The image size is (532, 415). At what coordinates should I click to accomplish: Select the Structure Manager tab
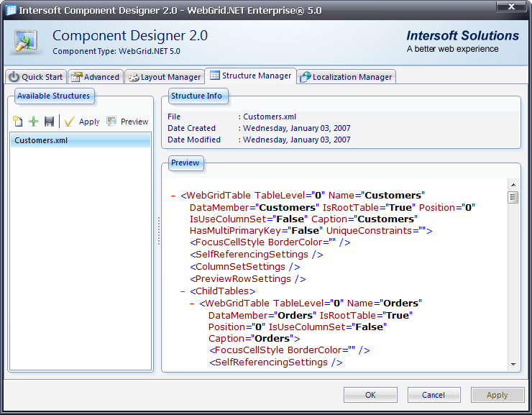pos(250,76)
